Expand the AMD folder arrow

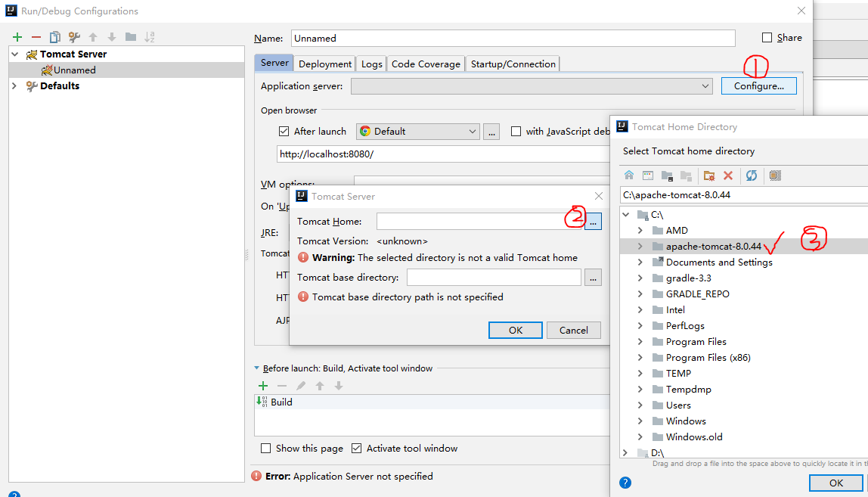click(x=640, y=231)
